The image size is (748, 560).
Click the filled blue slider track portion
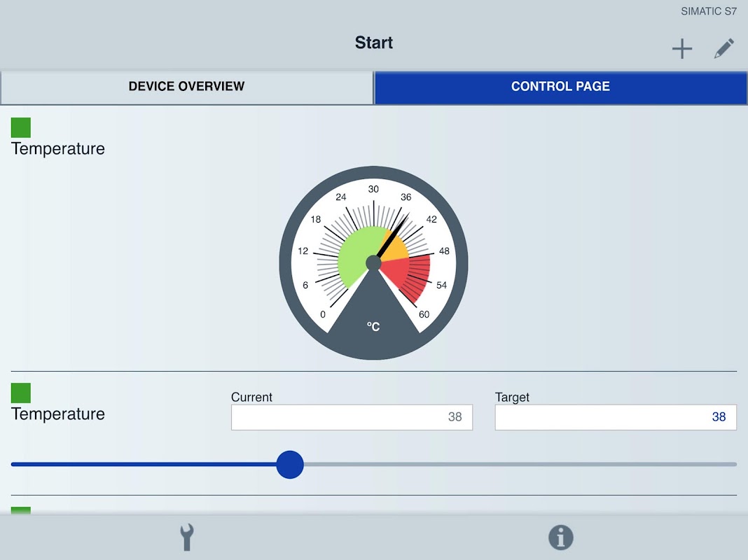(144, 464)
